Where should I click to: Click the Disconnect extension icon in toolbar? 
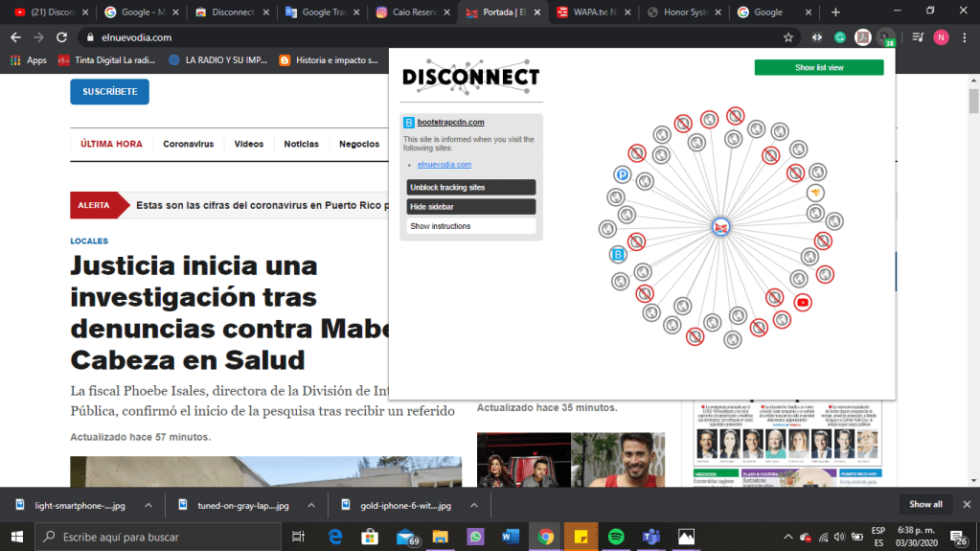[x=886, y=37]
